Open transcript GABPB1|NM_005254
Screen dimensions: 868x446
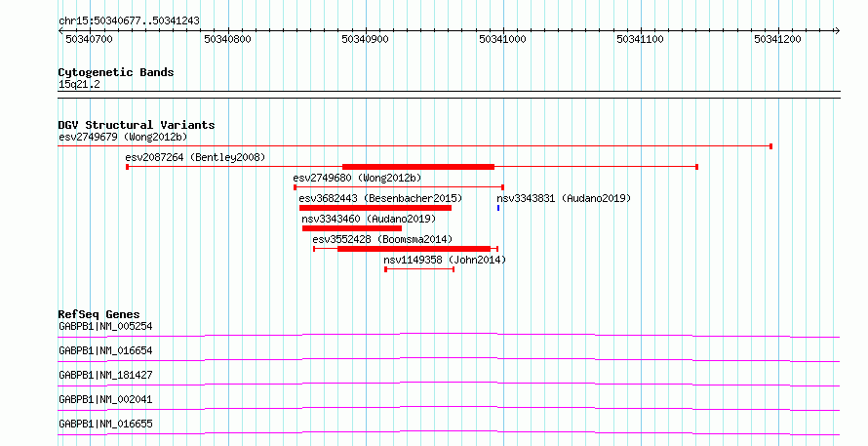105,326
